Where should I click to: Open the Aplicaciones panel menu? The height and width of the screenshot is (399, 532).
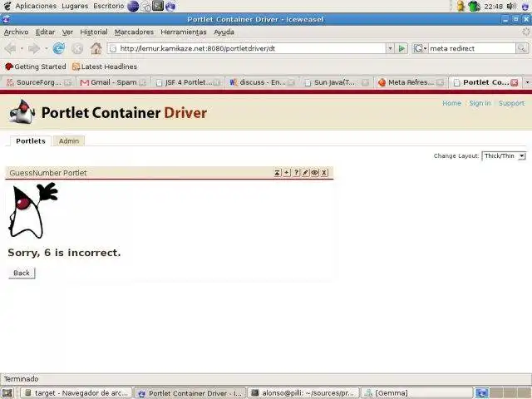pyautogui.click(x=36, y=6)
